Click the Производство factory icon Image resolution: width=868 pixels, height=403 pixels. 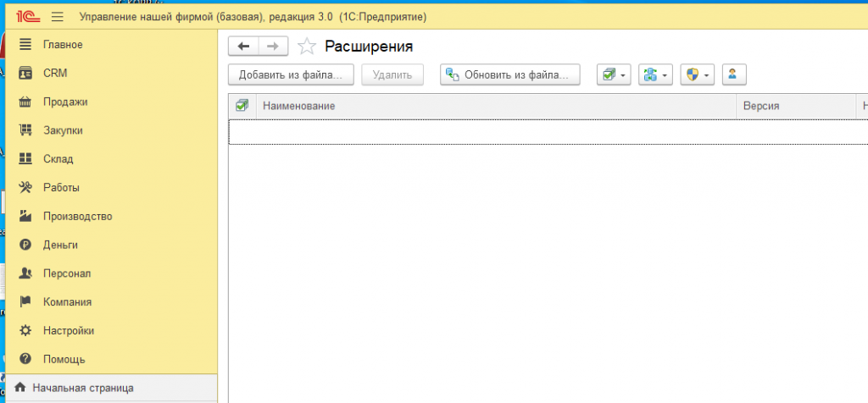coord(25,217)
